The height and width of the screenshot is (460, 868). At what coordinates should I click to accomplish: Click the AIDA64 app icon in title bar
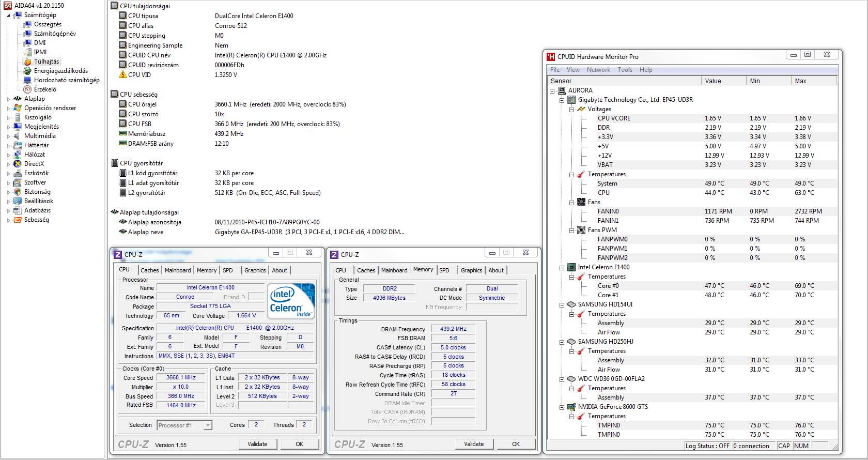pyautogui.click(x=8, y=6)
